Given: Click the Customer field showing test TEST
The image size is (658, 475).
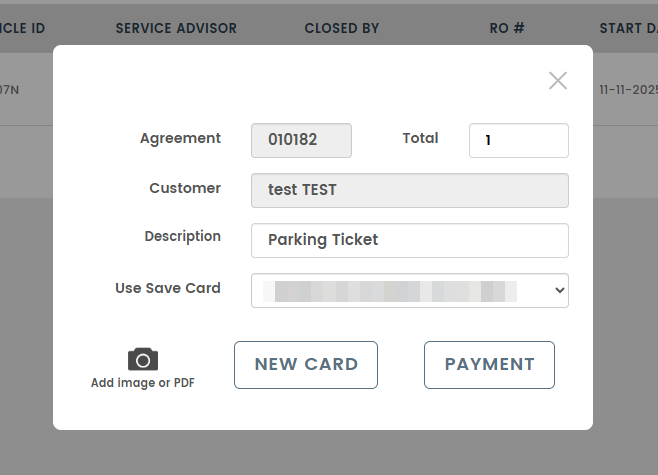Looking at the screenshot, I should pyautogui.click(x=409, y=189).
